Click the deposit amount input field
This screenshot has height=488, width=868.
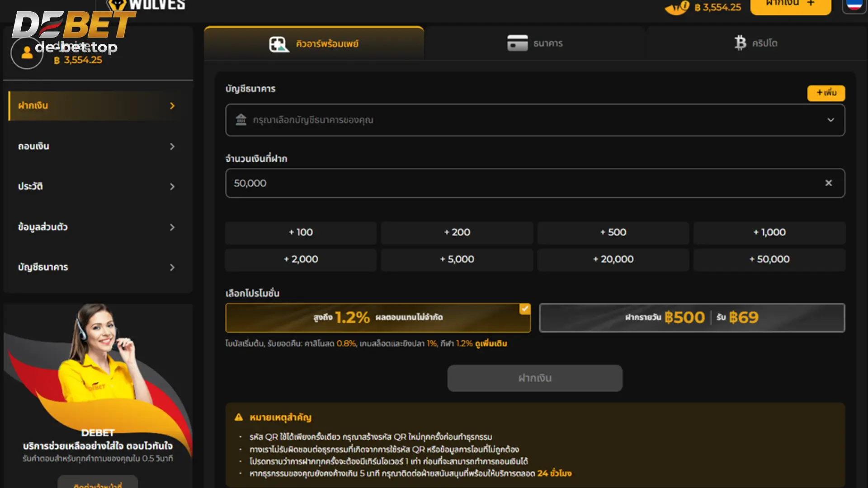(x=520, y=183)
